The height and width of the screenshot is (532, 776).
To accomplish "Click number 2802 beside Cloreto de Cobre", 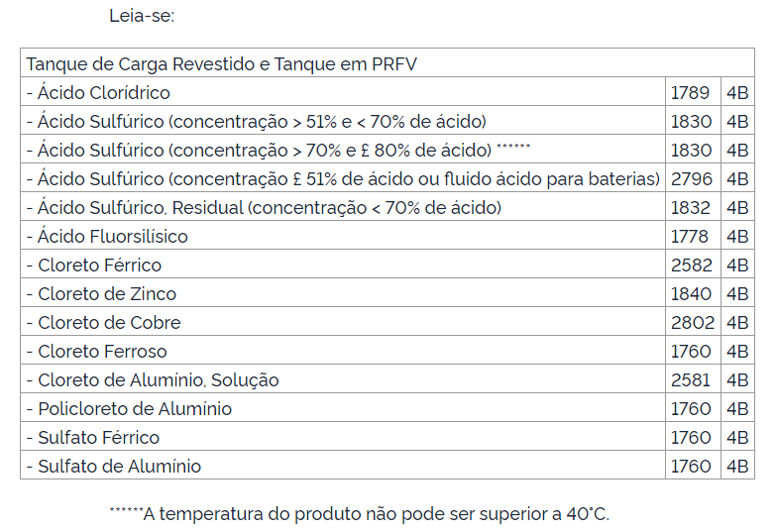I will (x=691, y=323).
